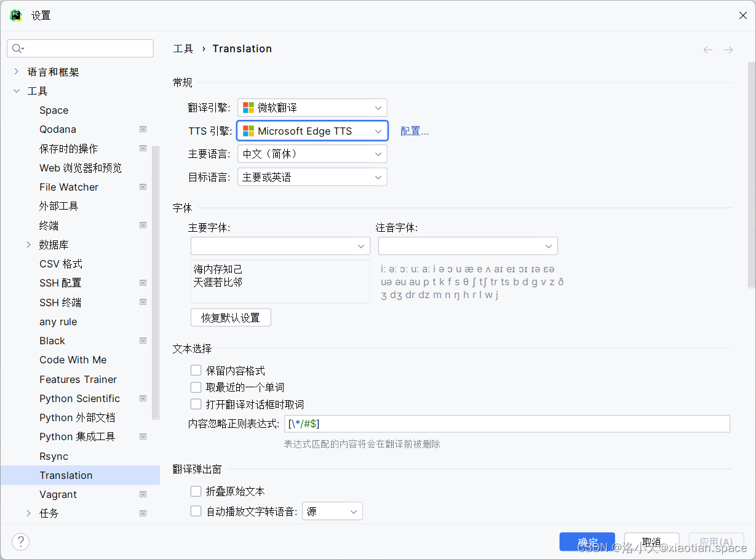Click the project-level icon beside Qodana
Screen dimensions: 756x560
[x=143, y=129]
